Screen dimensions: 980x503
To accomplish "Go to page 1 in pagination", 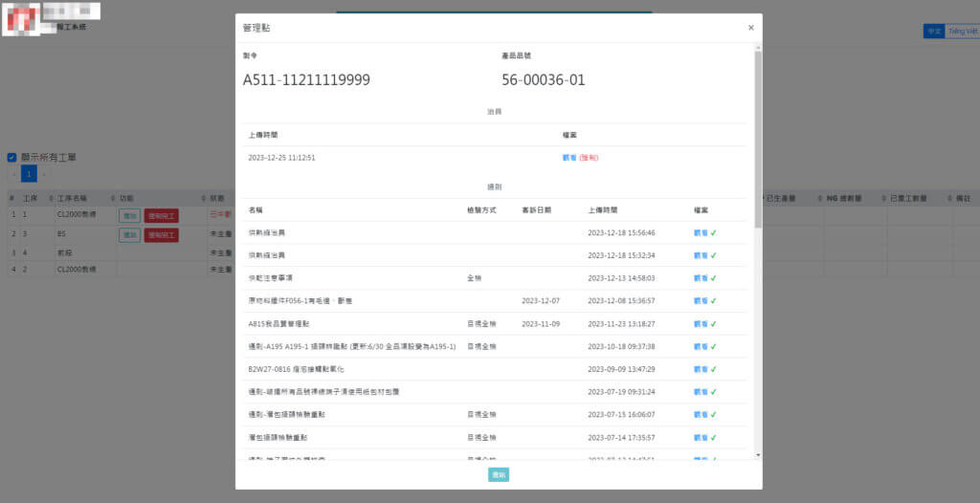I will tap(30, 174).
